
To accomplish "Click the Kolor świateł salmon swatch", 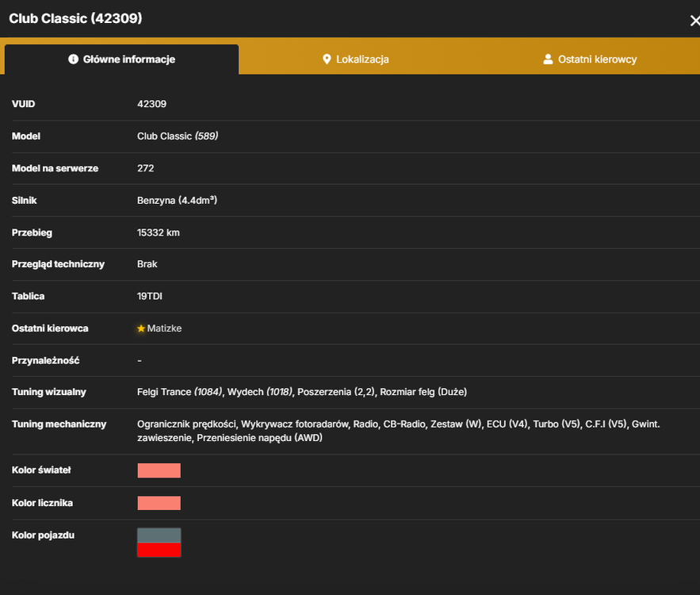I will pos(159,470).
